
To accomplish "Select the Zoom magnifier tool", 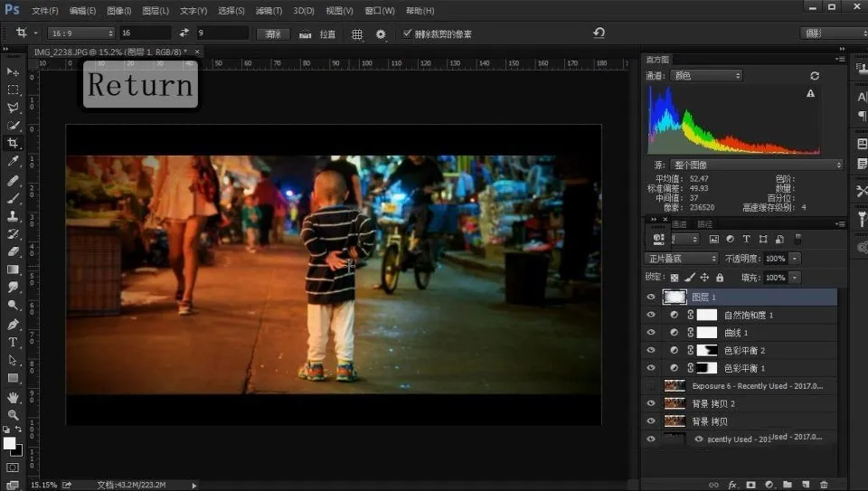I will [x=13, y=414].
